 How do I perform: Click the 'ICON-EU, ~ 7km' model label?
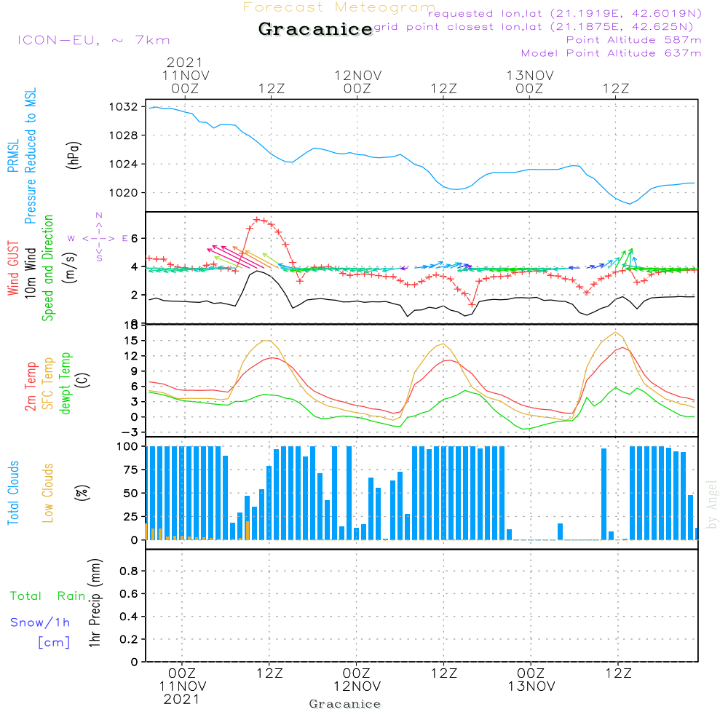[94, 40]
